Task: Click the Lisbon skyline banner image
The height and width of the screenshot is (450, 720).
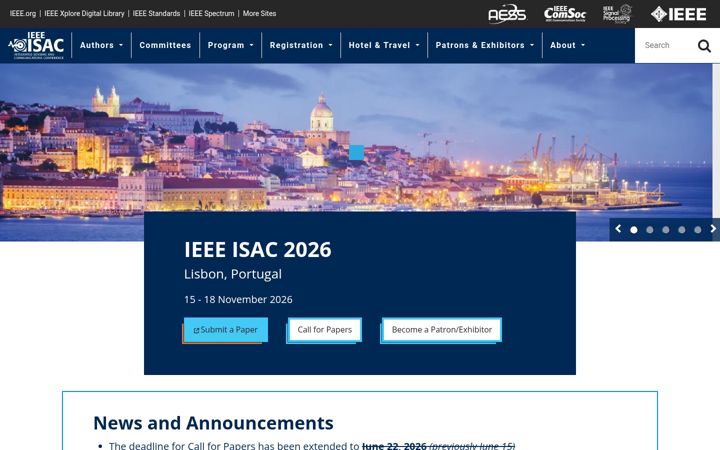Action: pos(356,138)
